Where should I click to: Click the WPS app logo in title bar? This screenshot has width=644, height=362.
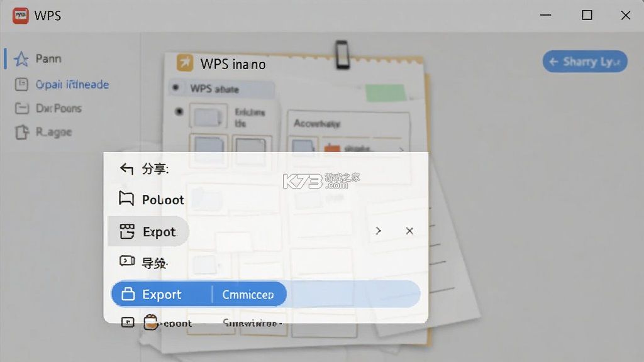[20, 16]
